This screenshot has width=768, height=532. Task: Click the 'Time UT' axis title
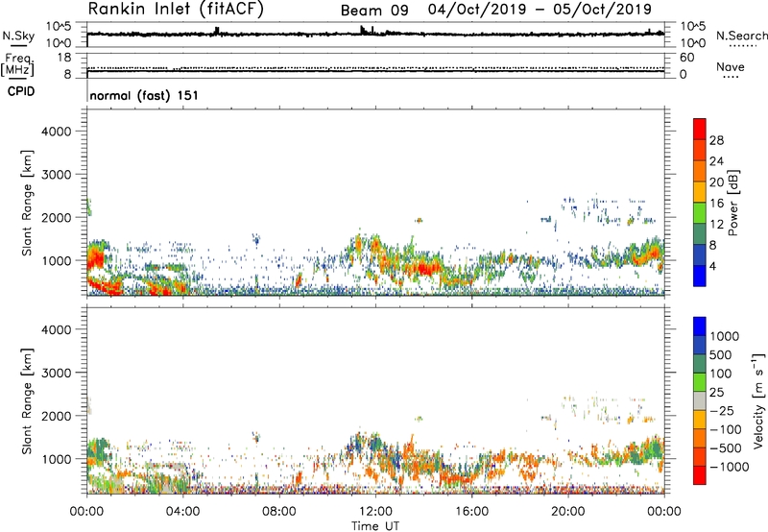(x=375, y=526)
